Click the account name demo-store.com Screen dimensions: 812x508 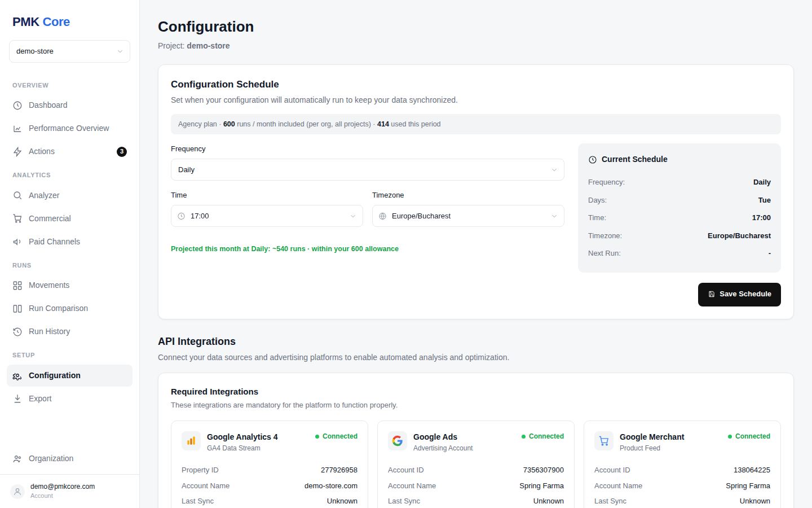pyautogui.click(x=331, y=486)
